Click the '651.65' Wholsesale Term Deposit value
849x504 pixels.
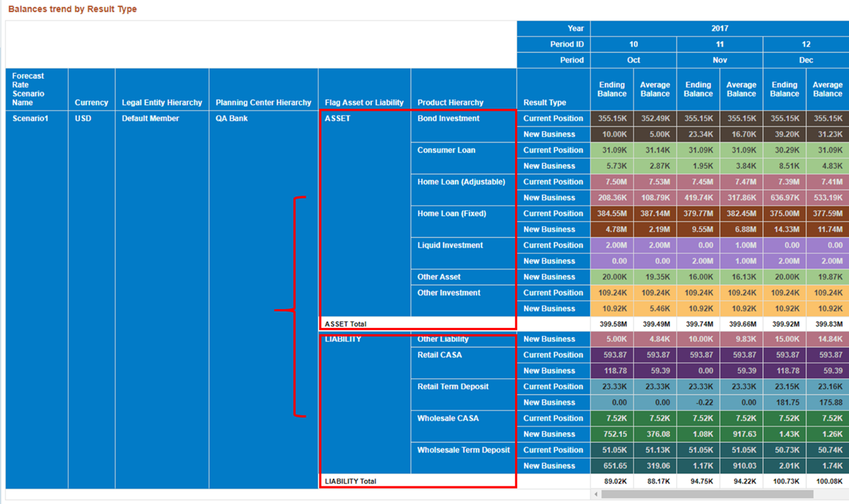(612, 466)
